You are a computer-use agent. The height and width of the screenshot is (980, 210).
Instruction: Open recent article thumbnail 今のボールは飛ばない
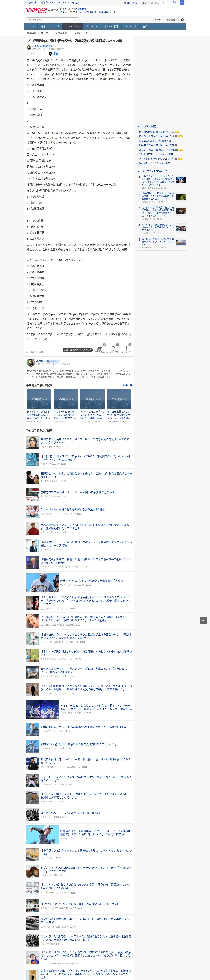66,399
